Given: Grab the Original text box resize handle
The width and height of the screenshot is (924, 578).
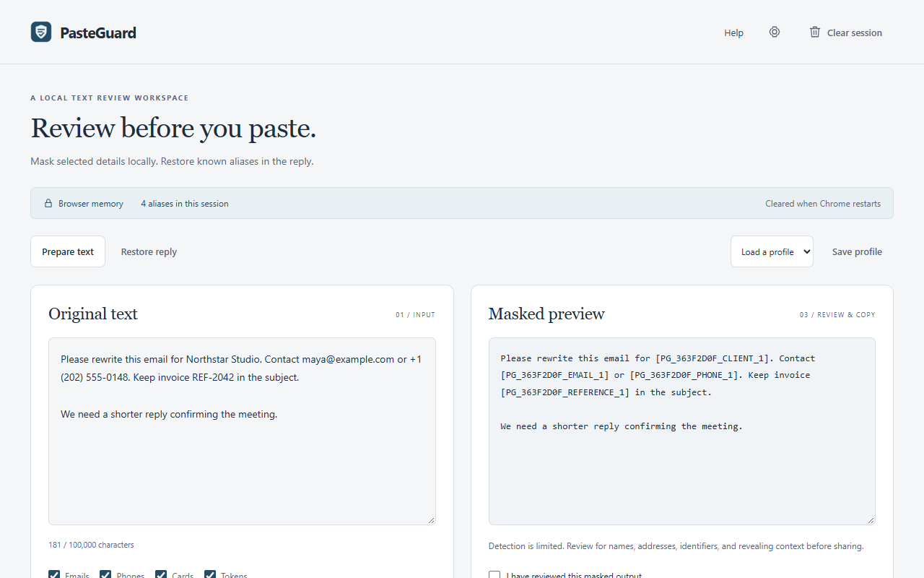Looking at the screenshot, I should 431,520.
